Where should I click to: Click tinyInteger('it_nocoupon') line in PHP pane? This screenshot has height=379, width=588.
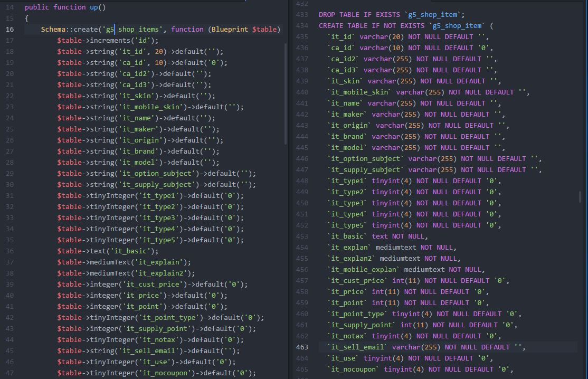pyautogui.click(x=156, y=373)
